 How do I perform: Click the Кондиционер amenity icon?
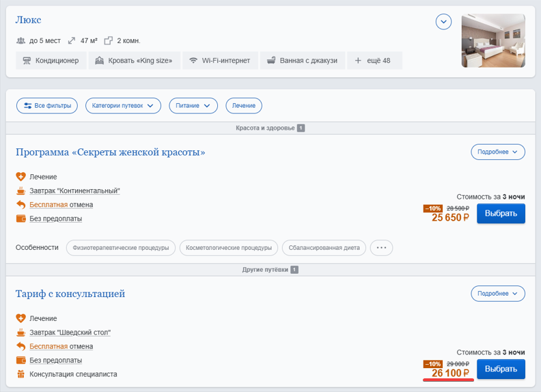point(27,61)
